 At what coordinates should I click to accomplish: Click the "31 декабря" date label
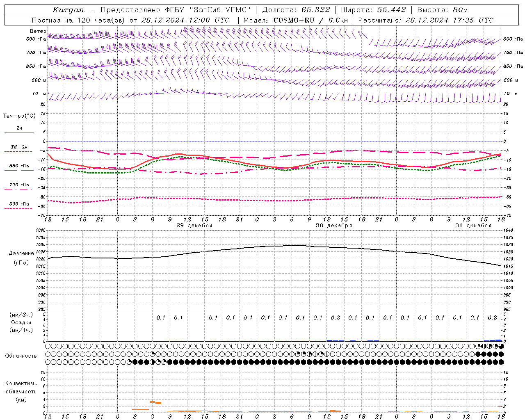pyautogui.click(x=473, y=226)
